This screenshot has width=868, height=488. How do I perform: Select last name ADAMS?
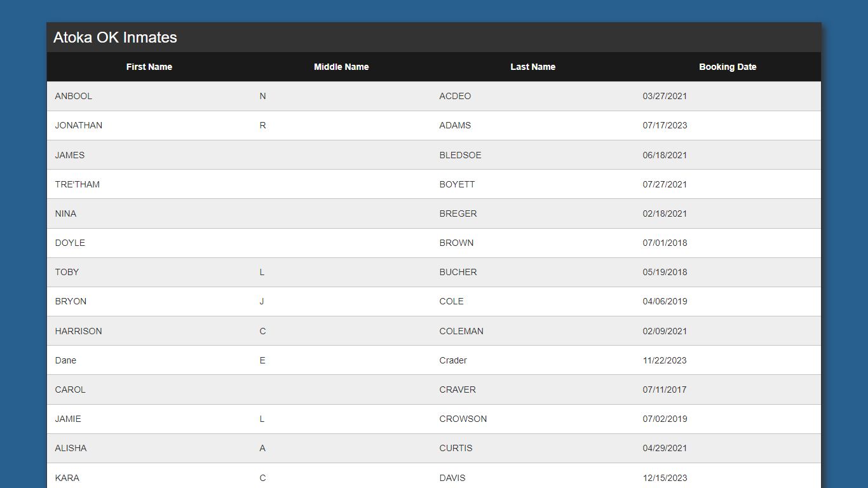point(455,125)
